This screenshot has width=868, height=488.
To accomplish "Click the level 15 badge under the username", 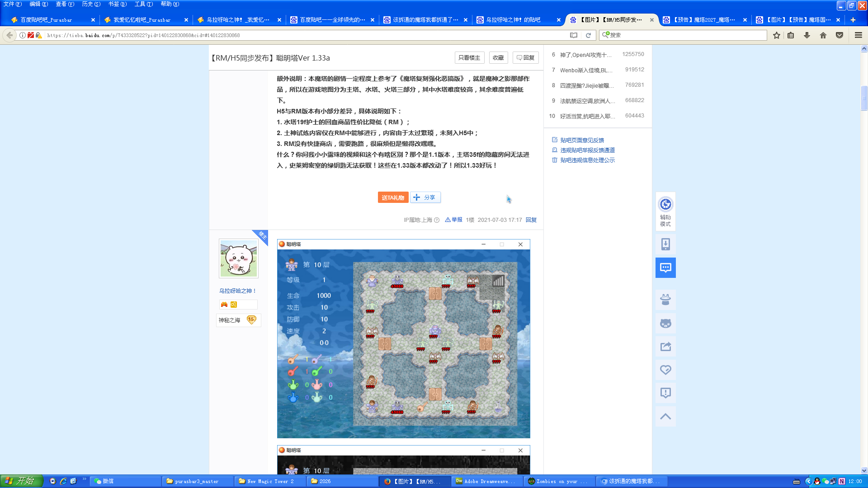I will (x=251, y=320).
